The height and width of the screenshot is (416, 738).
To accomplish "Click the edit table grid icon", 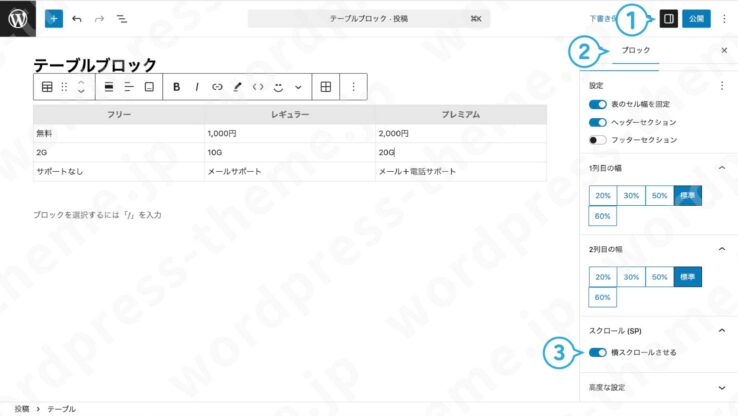I will point(326,87).
